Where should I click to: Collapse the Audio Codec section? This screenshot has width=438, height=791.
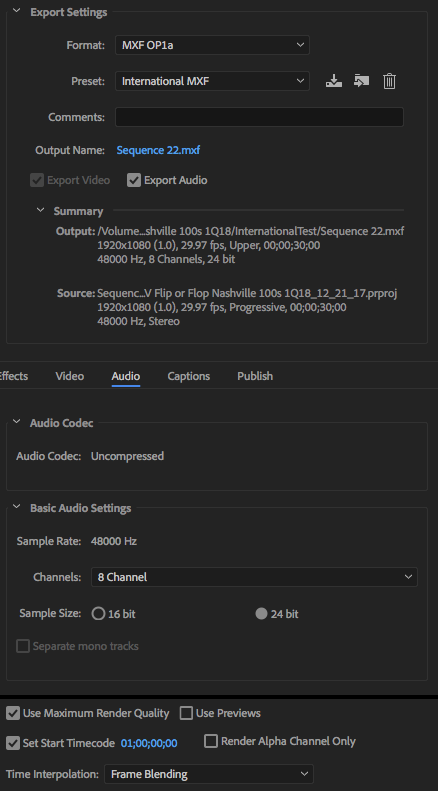pos(17,423)
